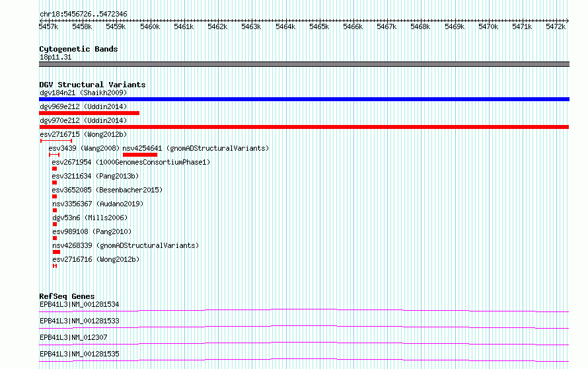This screenshot has height=369, width=588.
Task: Click the red dgv970e212 variant bar
Action: point(304,127)
